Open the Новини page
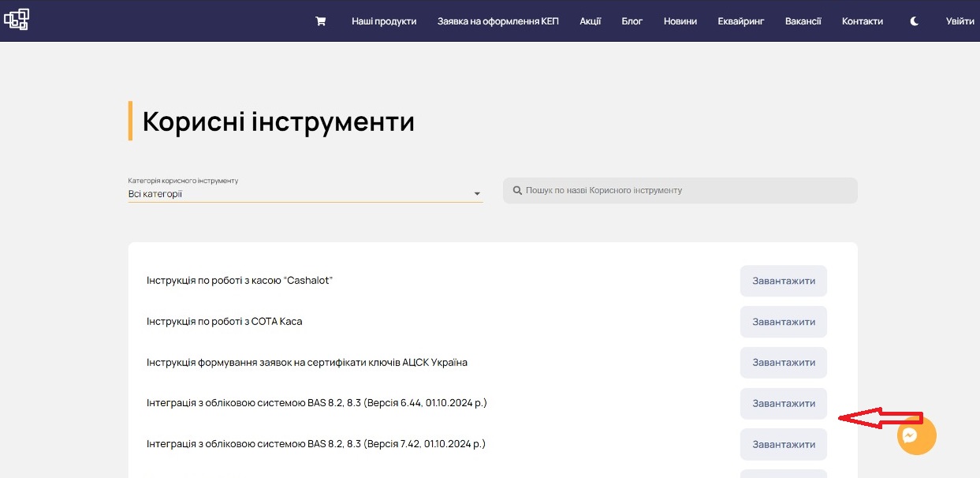980x478 pixels. tap(680, 21)
